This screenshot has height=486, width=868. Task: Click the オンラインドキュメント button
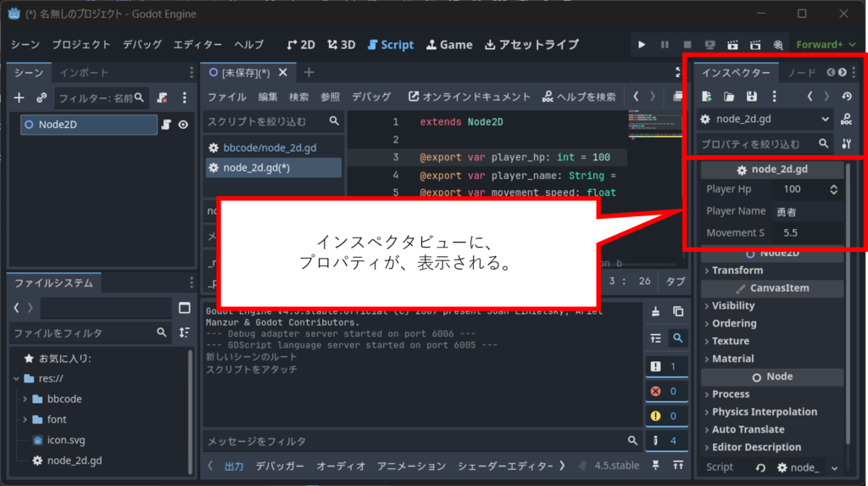(469, 97)
